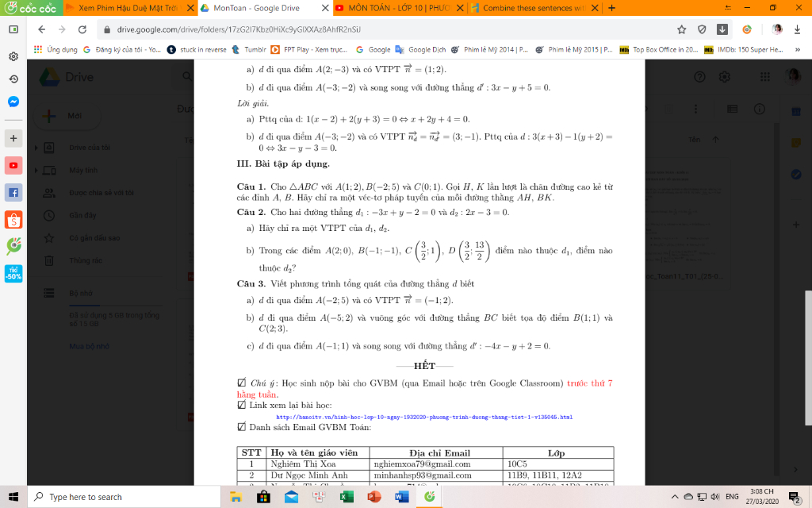The image size is (812, 508).
Task: Show Drive details info panel
Action: [759, 109]
